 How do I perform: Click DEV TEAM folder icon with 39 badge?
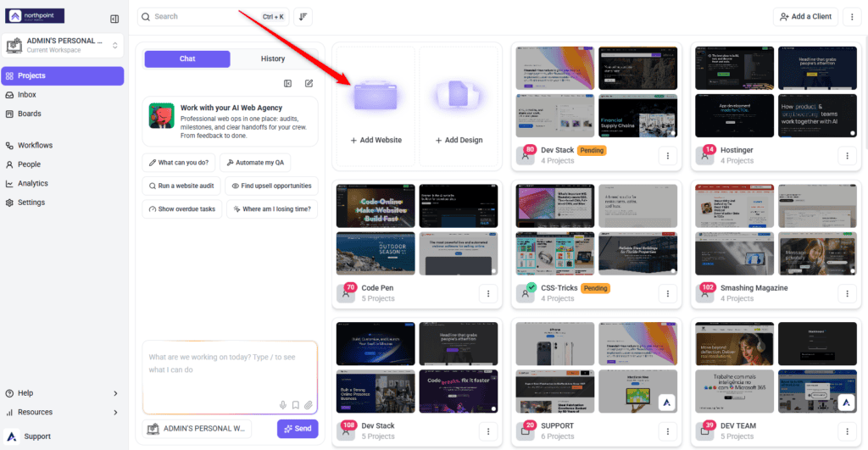pos(704,431)
